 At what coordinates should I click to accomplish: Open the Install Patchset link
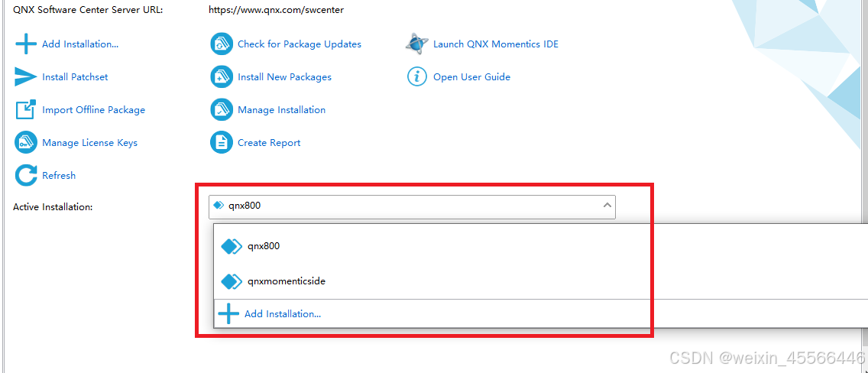[x=75, y=77]
